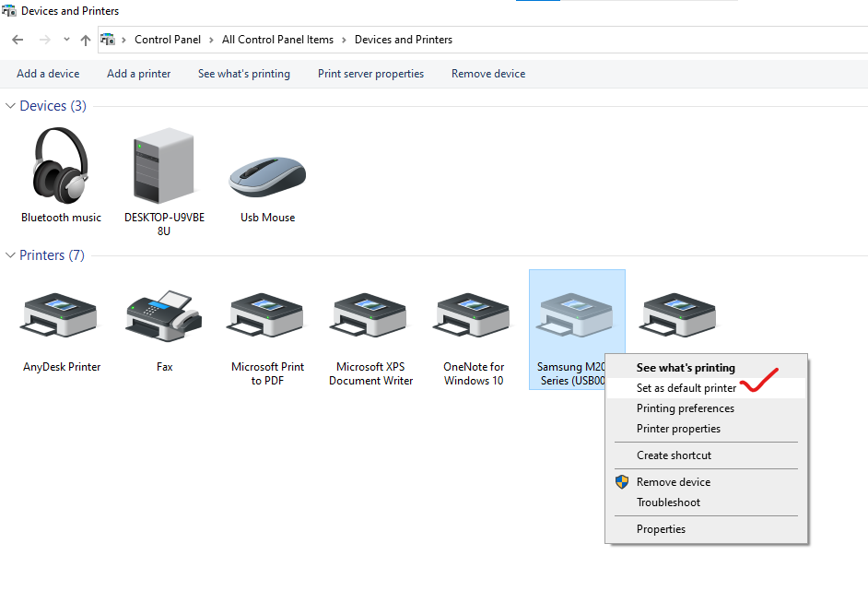Click Add a printer in the toolbar

point(139,74)
